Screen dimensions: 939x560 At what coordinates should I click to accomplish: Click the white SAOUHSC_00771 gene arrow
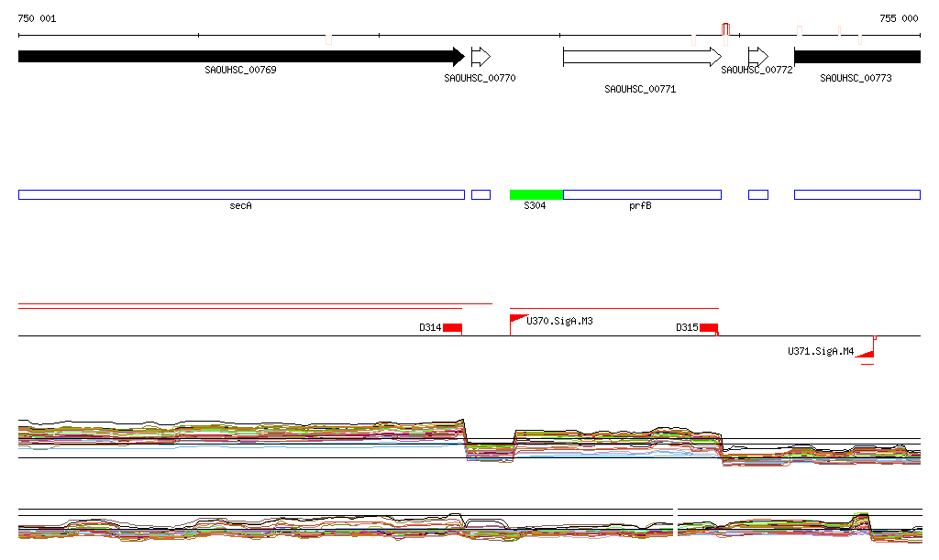pos(642,57)
